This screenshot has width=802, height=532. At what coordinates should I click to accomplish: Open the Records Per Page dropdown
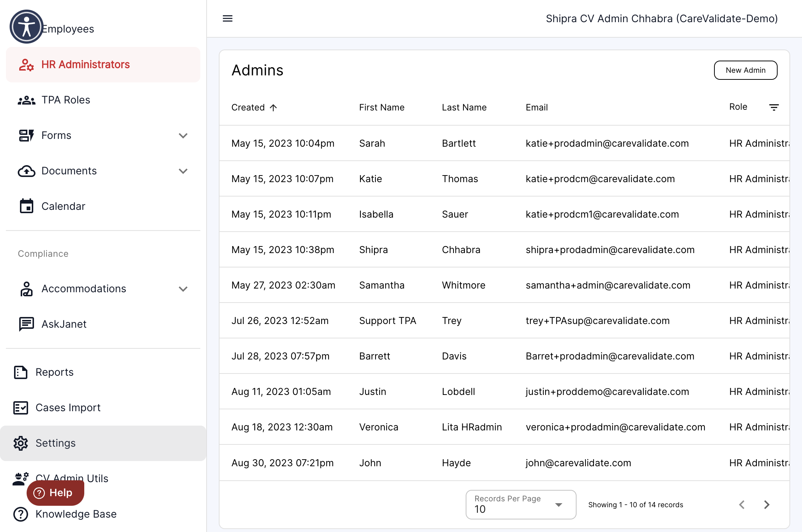click(521, 505)
